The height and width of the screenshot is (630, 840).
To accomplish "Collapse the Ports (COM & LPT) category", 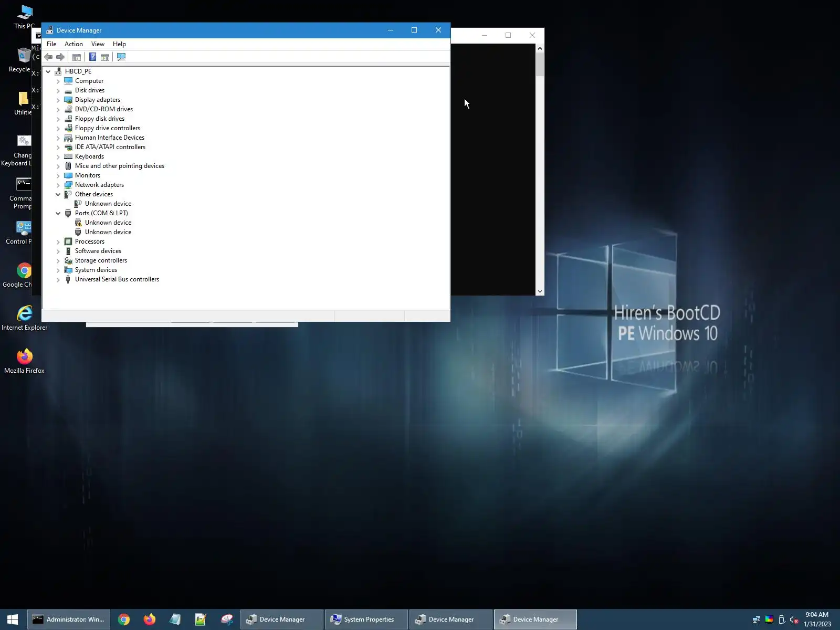I will pos(58,213).
